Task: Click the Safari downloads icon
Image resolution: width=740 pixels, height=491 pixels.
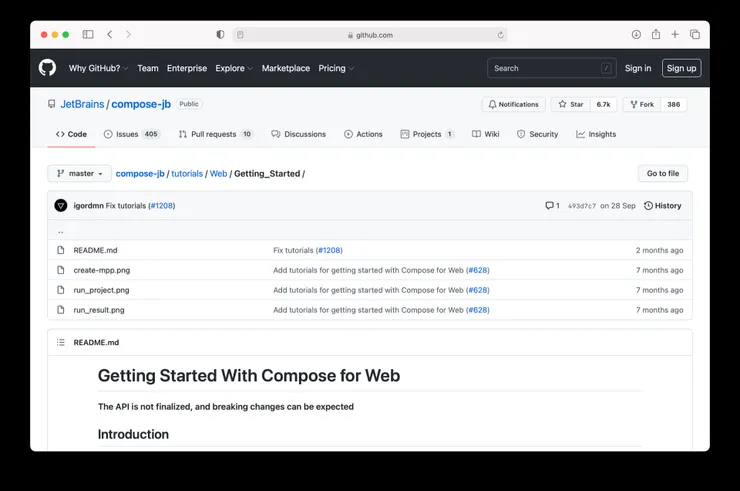Action: [636, 35]
